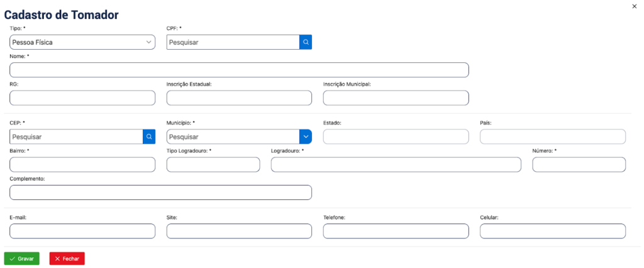644x268 pixels.
Task: Focus the Celular input field
Action: click(x=552, y=231)
